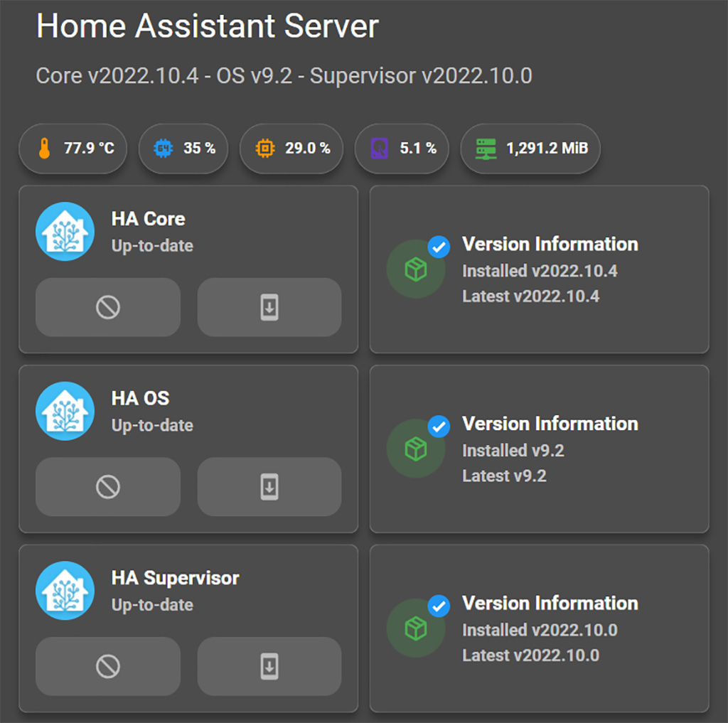The width and height of the screenshot is (728, 723).
Task: Click the orange CPU icon
Action: 265,149
